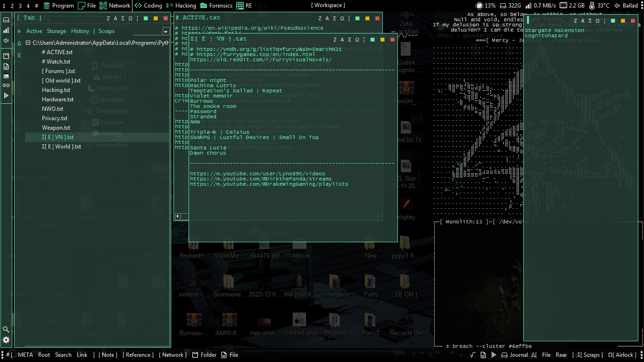Click the clipboard icon in left sidebar
Image resolution: width=644 pixels, height=362 pixels.
[6, 56]
